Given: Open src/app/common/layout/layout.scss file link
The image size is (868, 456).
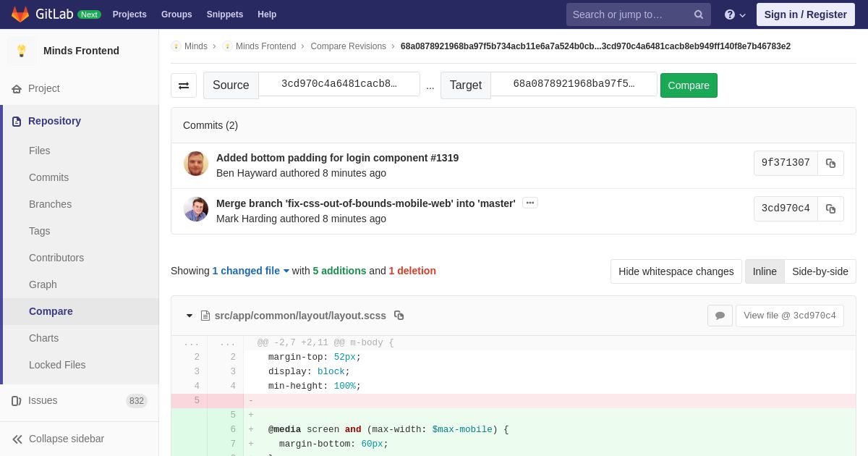Looking at the screenshot, I should click(300, 316).
